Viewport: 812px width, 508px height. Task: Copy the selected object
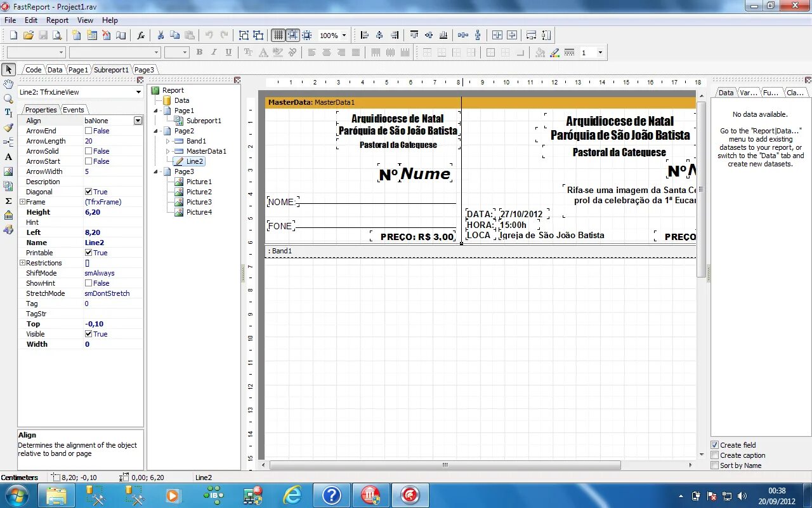[x=174, y=36]
